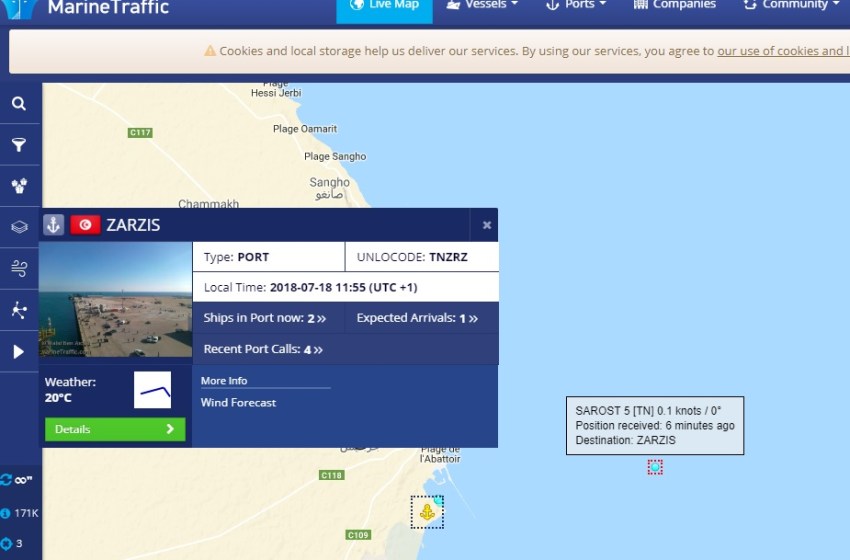Open the fleets icon in the sidebar
This screenshot has width=850, height=560.
(x=19, y=186)
